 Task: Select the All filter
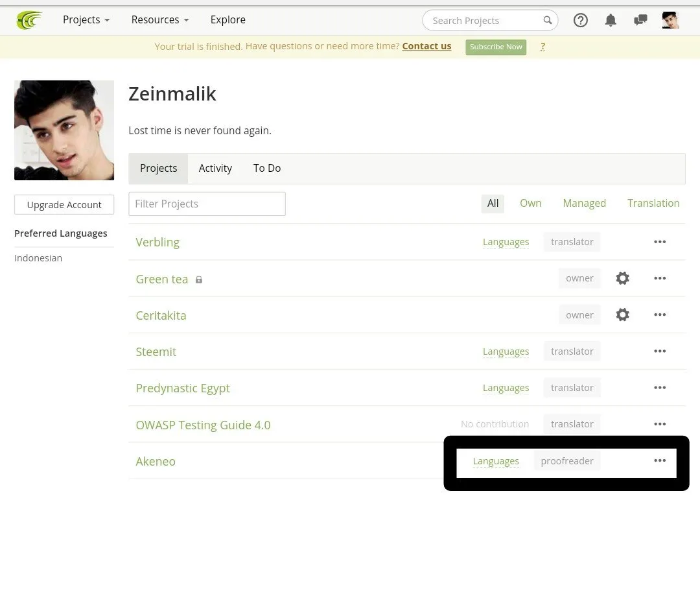pos(493,204)
